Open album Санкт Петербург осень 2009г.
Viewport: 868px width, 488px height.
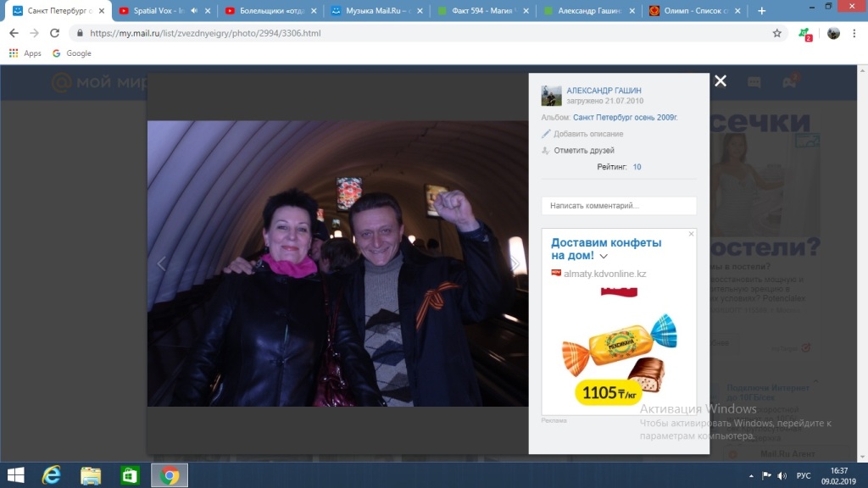625,117
